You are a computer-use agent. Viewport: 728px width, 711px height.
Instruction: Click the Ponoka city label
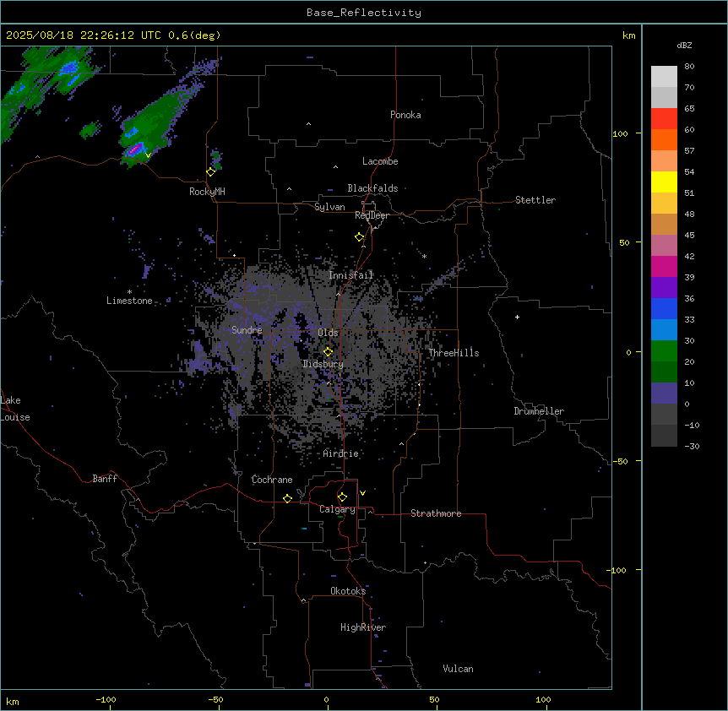click(405, 115)
